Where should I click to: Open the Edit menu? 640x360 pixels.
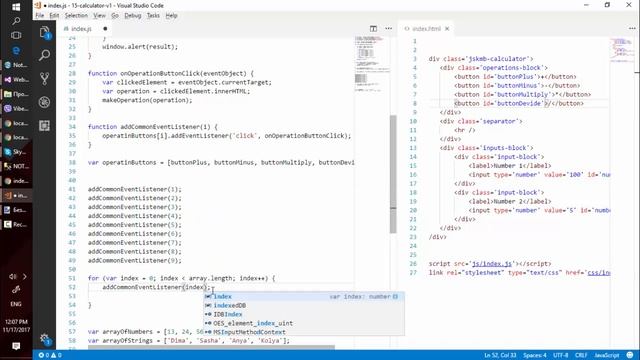pos(54,16)
